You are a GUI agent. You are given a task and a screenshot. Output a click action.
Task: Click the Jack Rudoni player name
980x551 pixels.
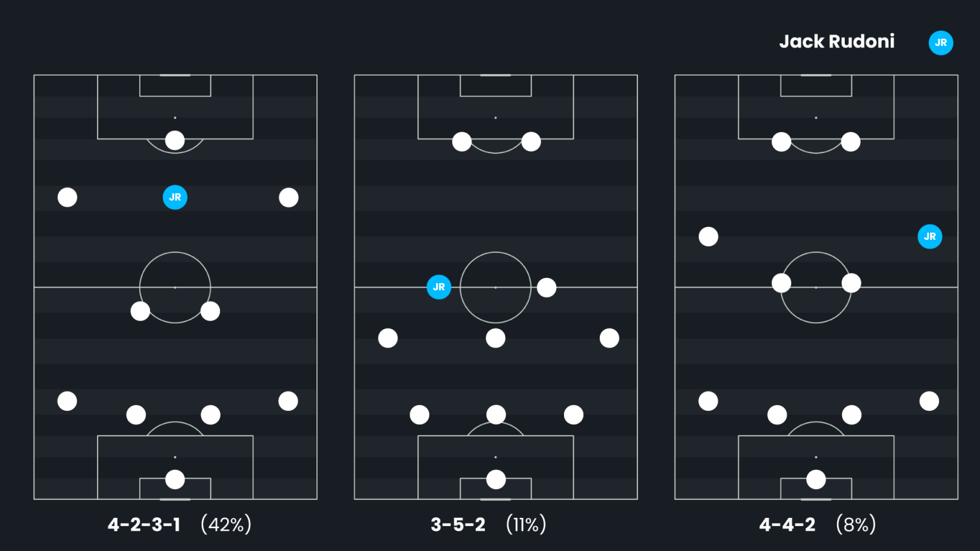pos(836,41)
